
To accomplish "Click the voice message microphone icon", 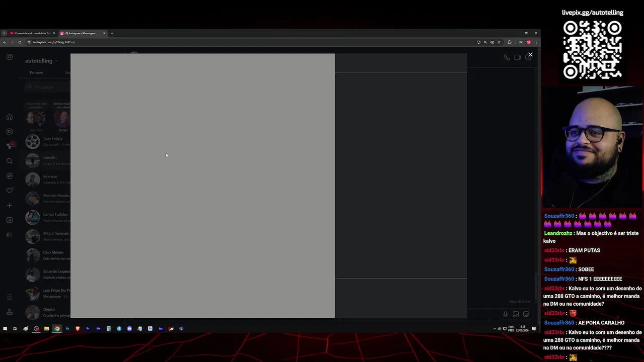I will [x=506, y=314].
